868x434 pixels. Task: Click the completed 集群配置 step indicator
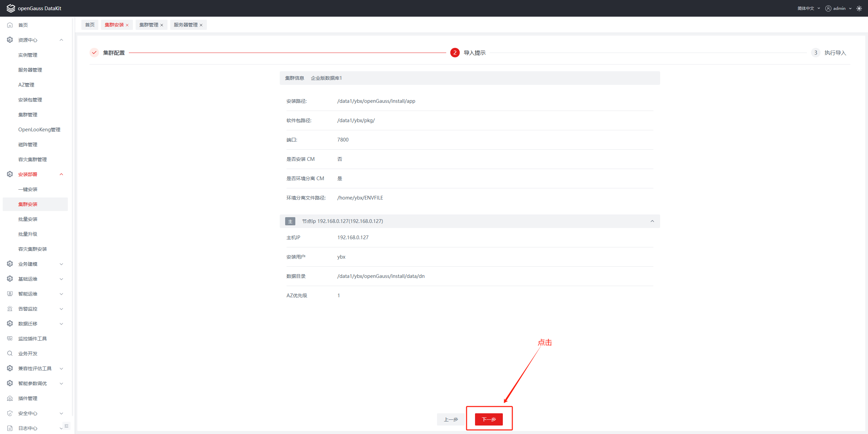tap(94, 53)
